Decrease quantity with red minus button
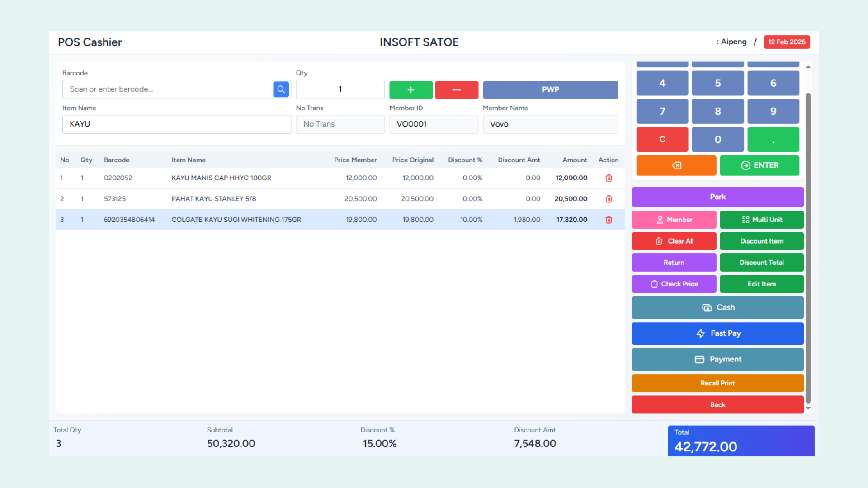Screen dimensions: 868x488 [x=456, y=90]
